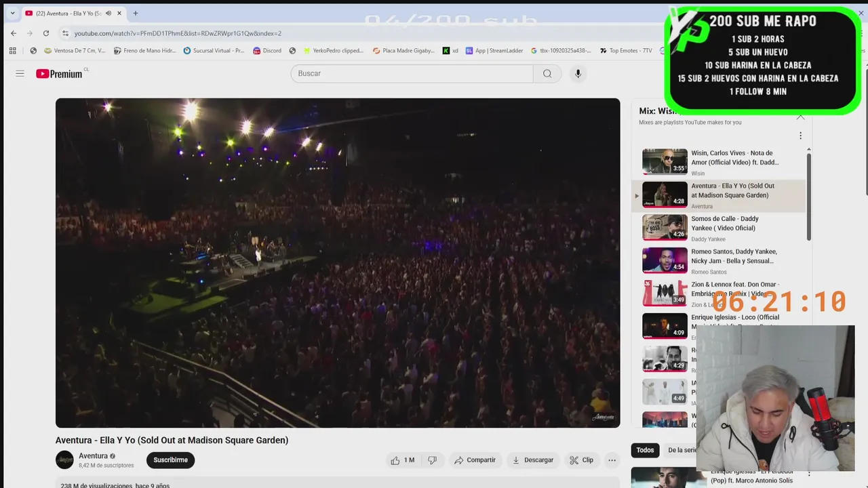The image size is (868, 488).
Task: Open more actions ellipsis below video
Action: 612,460
